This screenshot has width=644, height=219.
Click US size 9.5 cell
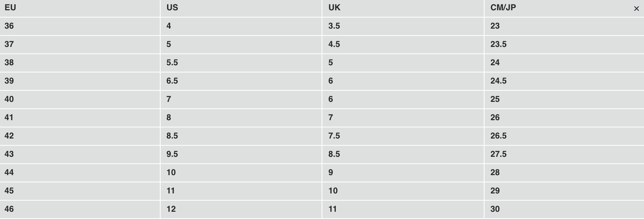click(x=172, y=154)
